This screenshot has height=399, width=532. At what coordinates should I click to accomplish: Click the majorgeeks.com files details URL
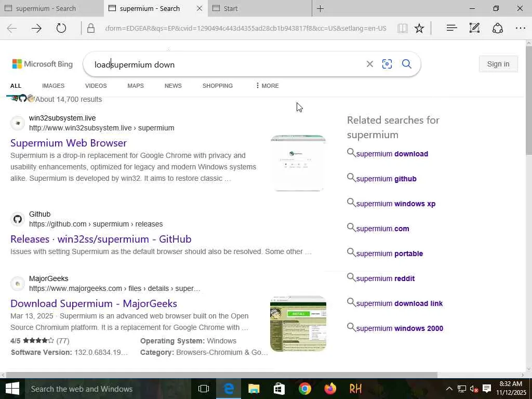(x=114, y=288)
